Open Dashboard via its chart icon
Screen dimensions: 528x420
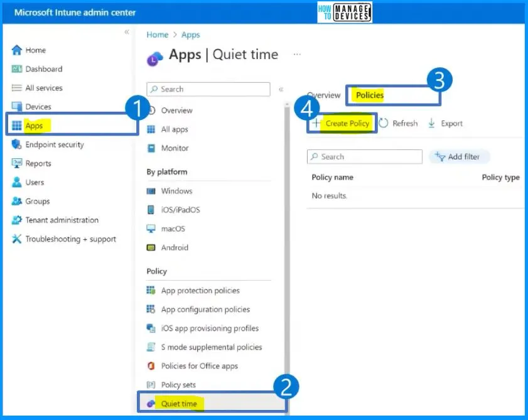coord(17,69)
